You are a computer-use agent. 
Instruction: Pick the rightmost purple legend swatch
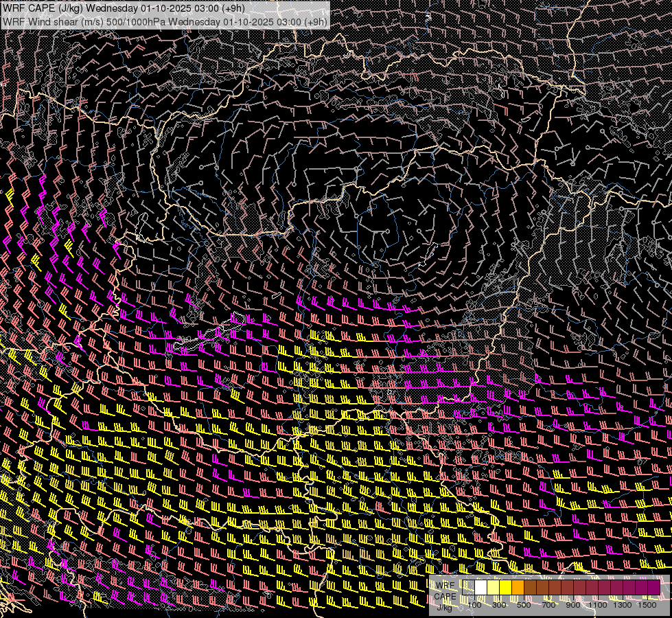653,588
